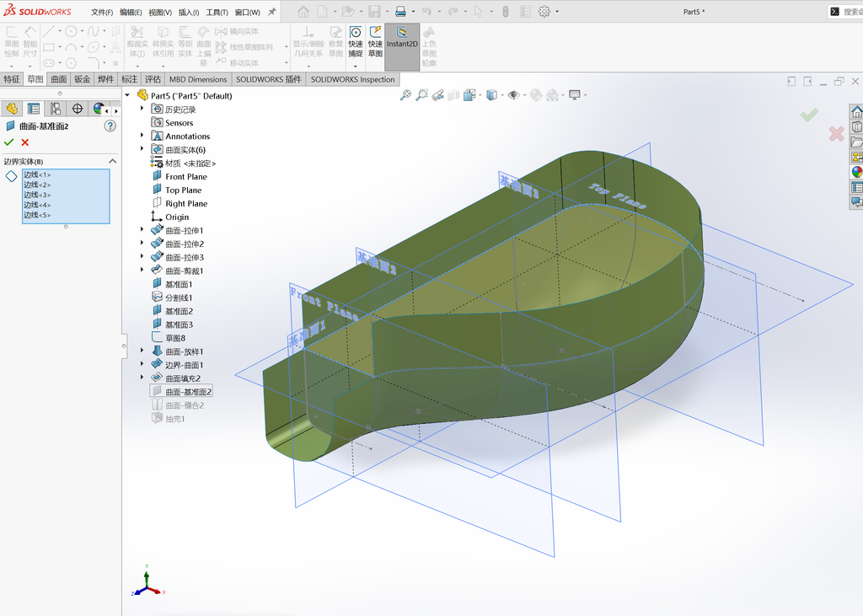Open the 视图(V) menu
Screen dimensions: 863x616
160,12
